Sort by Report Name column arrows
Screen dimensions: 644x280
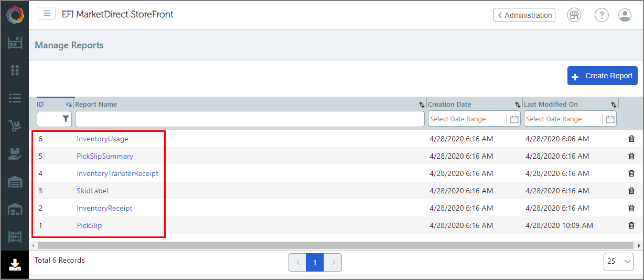tap(421, 105)
